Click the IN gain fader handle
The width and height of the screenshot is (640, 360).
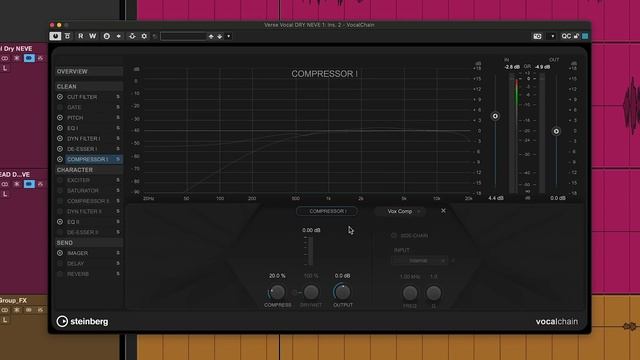click(x=495, y=116)
